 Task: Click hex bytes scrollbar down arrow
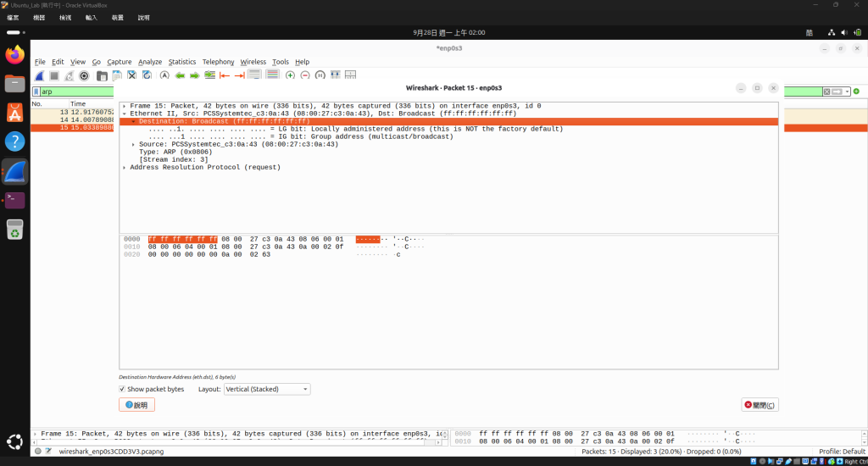[x=864, y=441]
